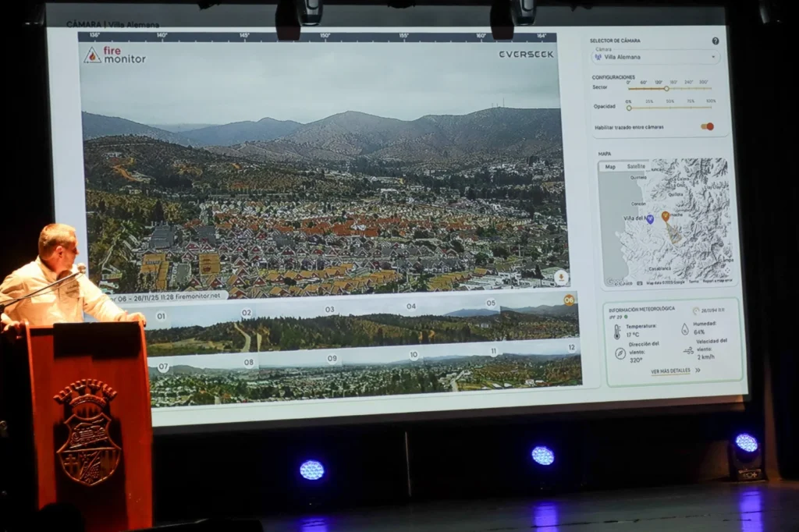The image size is (799, 532).
Task: Switch to the Map tab
Action: click(x=610, y=166)
